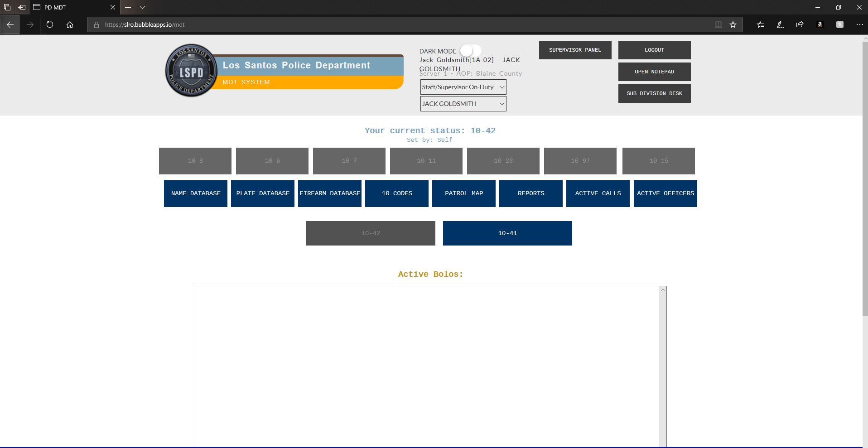This screenshot has width=868, height=448.
Task: Open reading view from the address bar
Action: [719, 25]
